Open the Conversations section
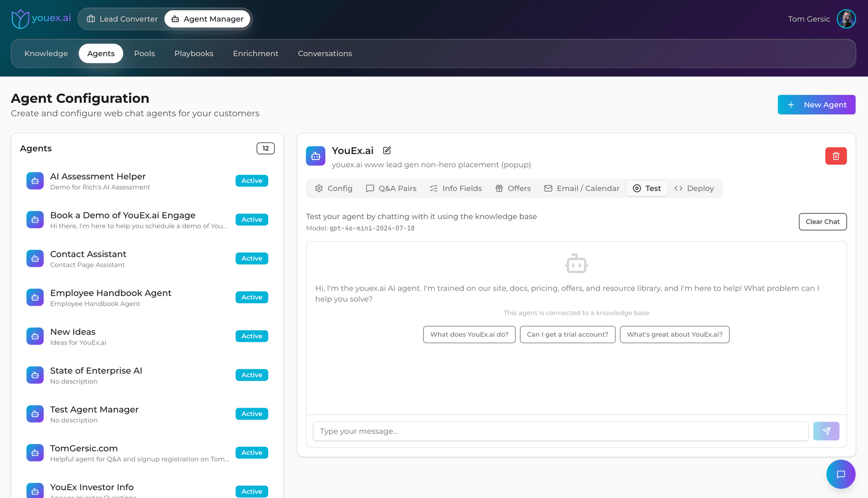This screenshot has height=498, width=868. coord(325,53)
